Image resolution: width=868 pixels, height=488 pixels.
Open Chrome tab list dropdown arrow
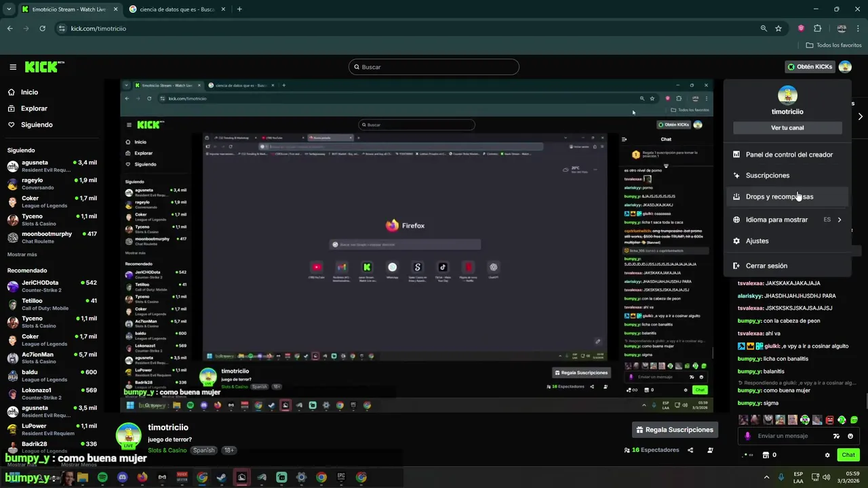click(9, 9)
